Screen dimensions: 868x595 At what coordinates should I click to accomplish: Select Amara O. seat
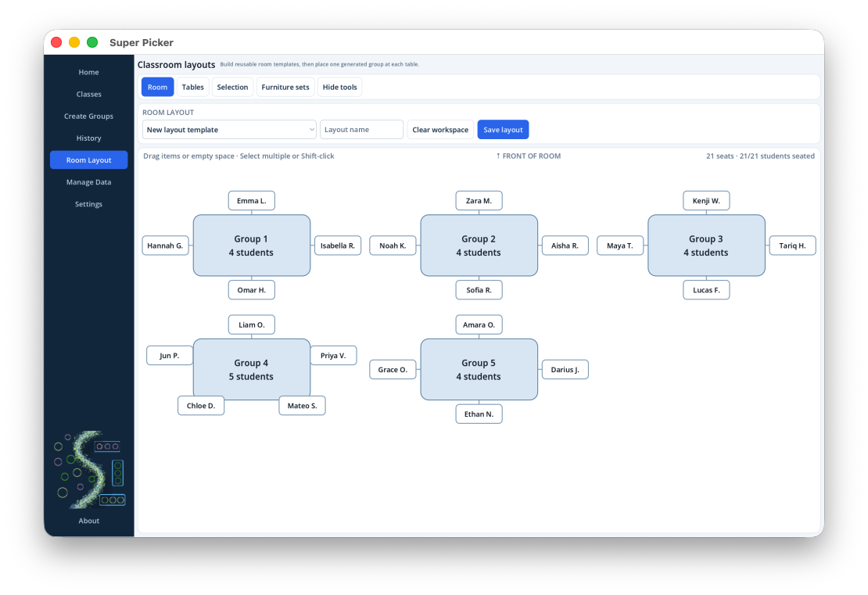[479, 325]
